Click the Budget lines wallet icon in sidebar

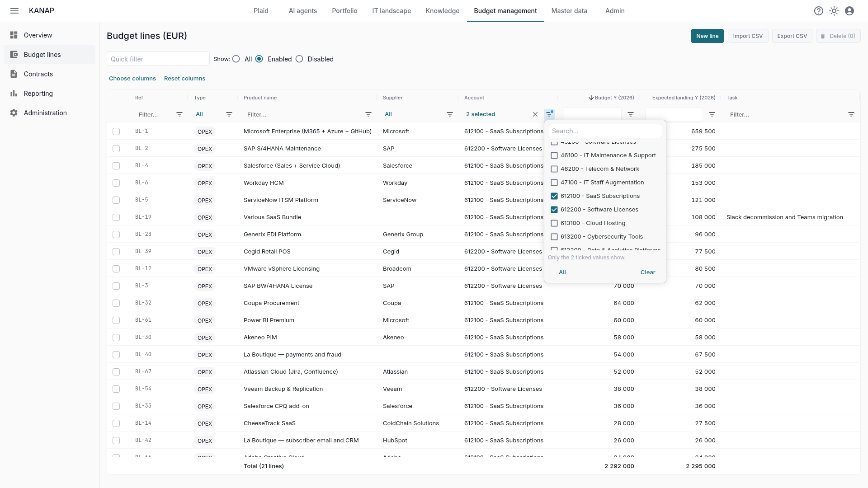14,55
